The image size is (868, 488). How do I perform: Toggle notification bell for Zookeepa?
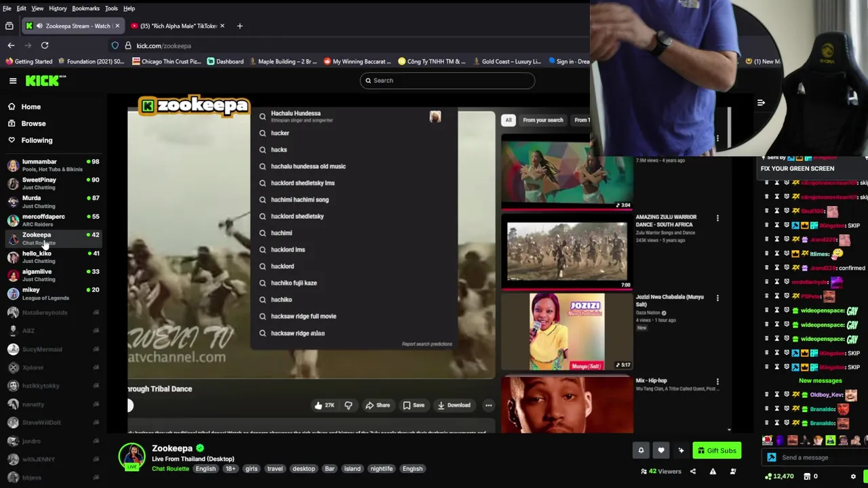click(x=641, y=450)
